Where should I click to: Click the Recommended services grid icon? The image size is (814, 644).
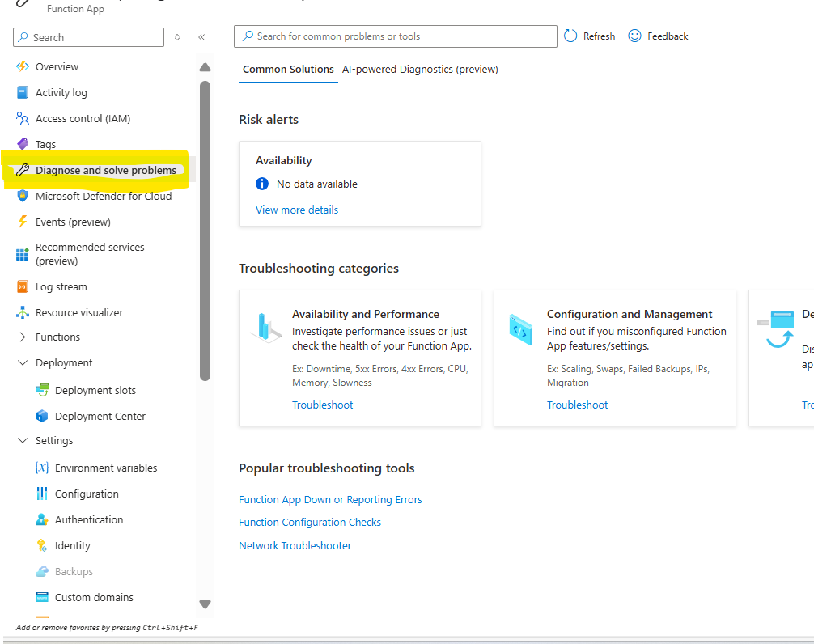23,254
